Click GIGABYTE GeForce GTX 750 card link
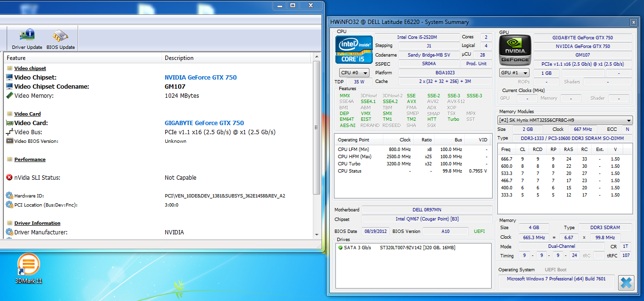644x301 pixels. pyautogui.click(x=204, y=123)
